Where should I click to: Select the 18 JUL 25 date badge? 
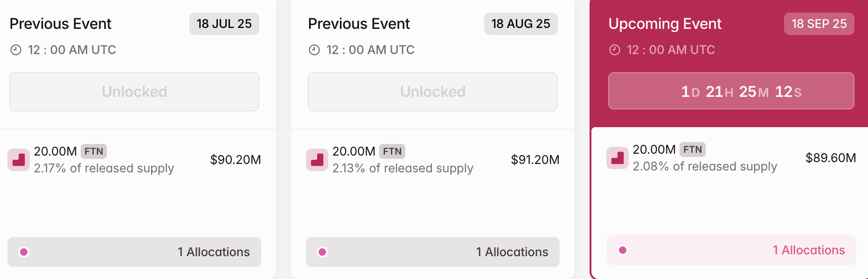click(x=224, y=24)
